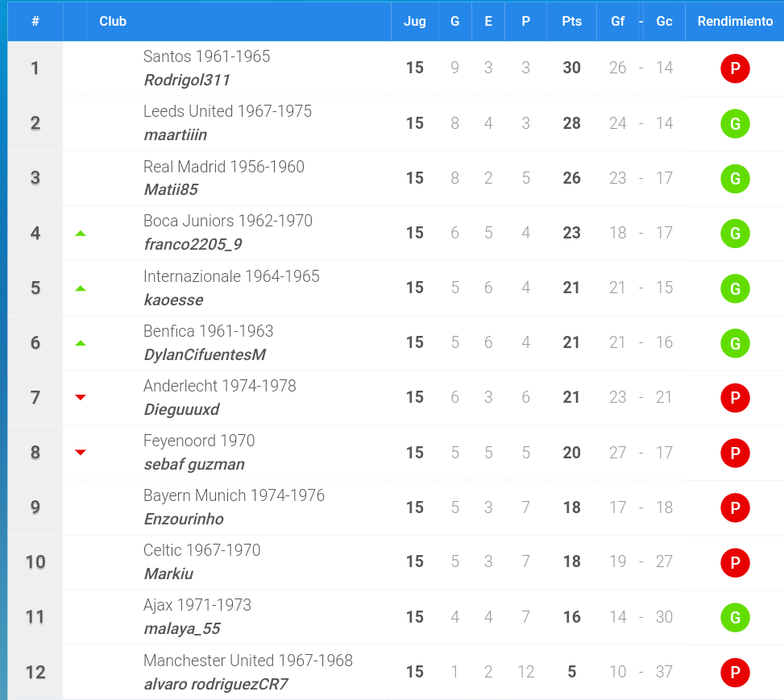
Task: Click the green G badge for Real Madrid
Action: (x=735, y=179)
